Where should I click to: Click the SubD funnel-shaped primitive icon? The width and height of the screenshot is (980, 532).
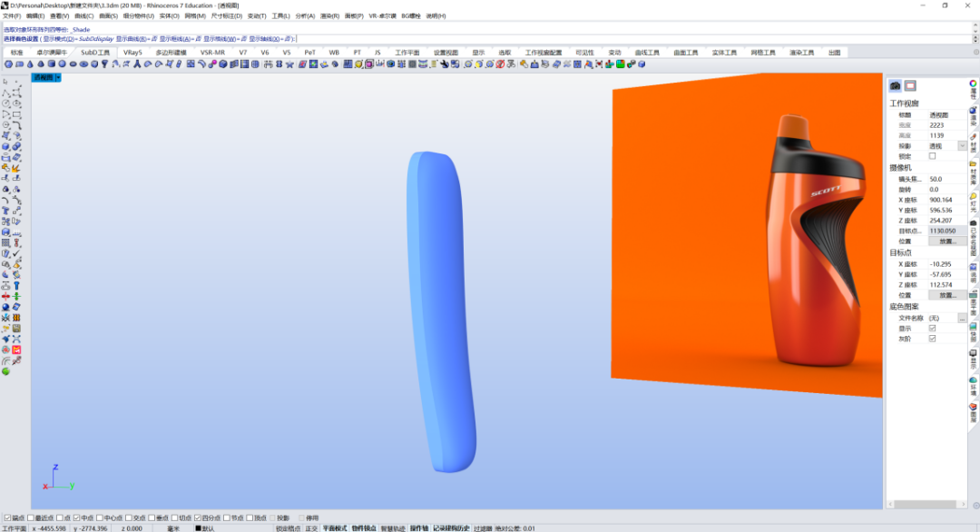coord(104,64)
